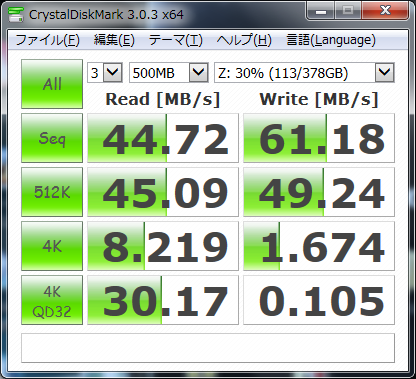Click the 4K QD32 write result 0.105
This screenshot has width=416, height=379.
pyautogui.click(x=319, y=300)
